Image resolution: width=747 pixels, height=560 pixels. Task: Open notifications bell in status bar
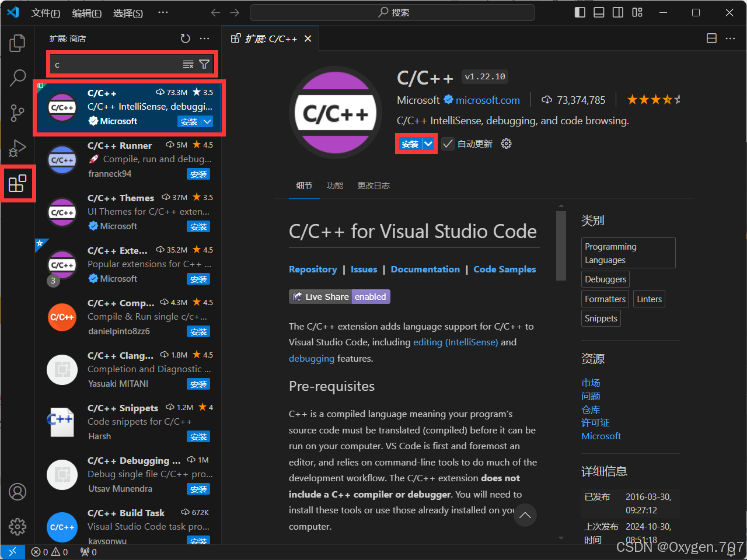tap(731, 552)
